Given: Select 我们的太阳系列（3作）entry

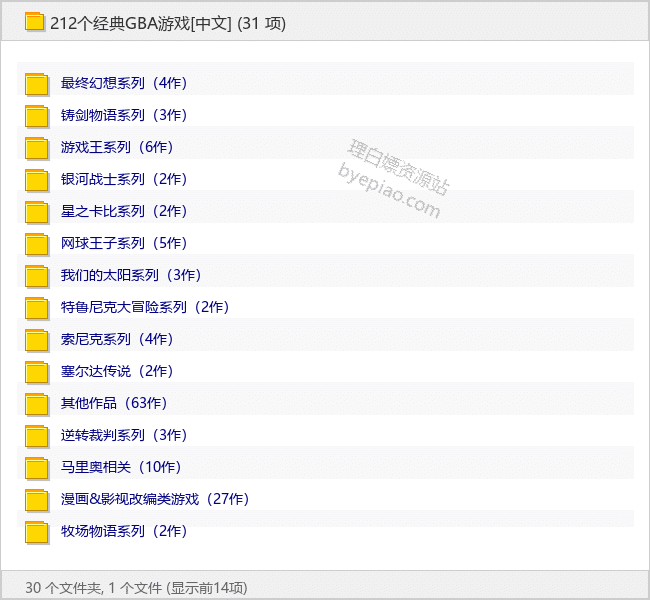Looking at the screenshot, I should [131, 275].
